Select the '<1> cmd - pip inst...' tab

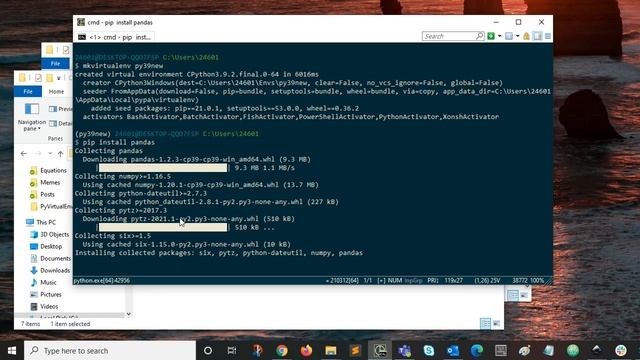(x=115, y=37)
